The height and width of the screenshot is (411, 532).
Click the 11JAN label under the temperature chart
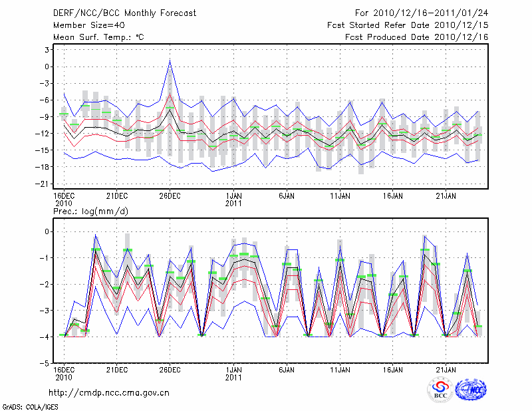(x=340, y=196)
